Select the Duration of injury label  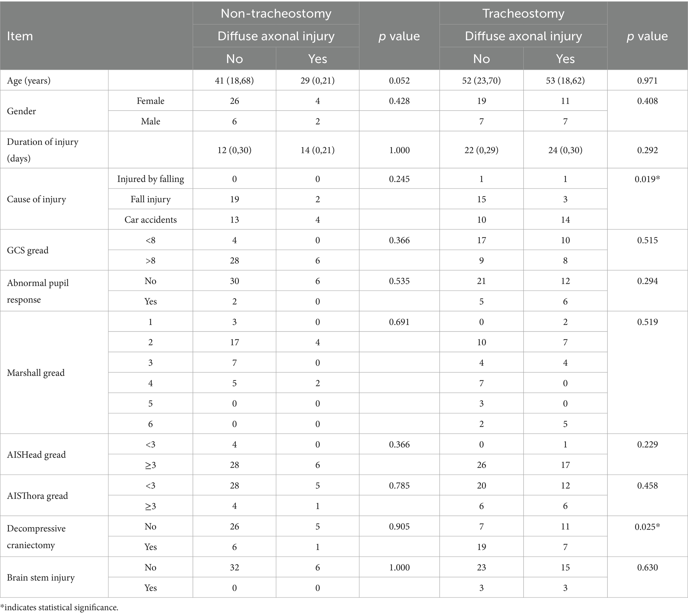pos(43,150)
